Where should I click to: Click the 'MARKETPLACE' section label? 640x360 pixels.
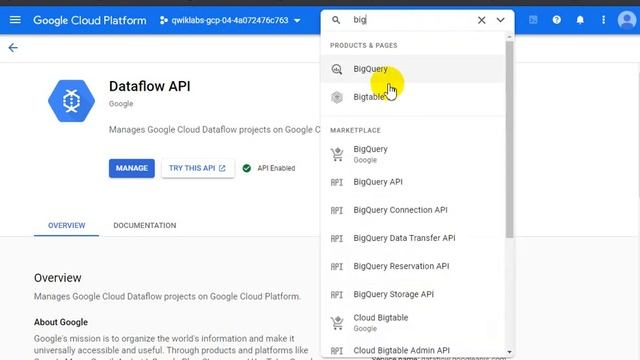click(x=356, y=130)
